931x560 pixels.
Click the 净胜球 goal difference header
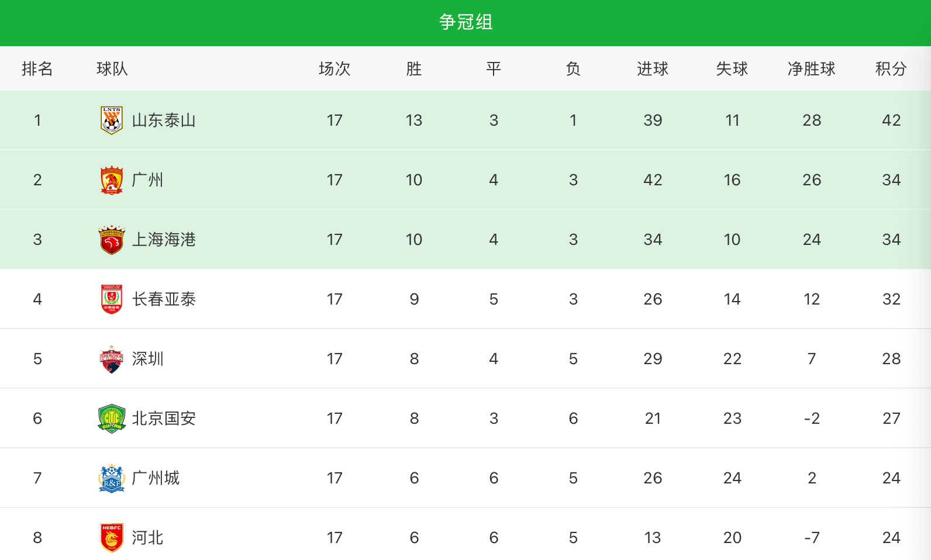click(811, 69)
